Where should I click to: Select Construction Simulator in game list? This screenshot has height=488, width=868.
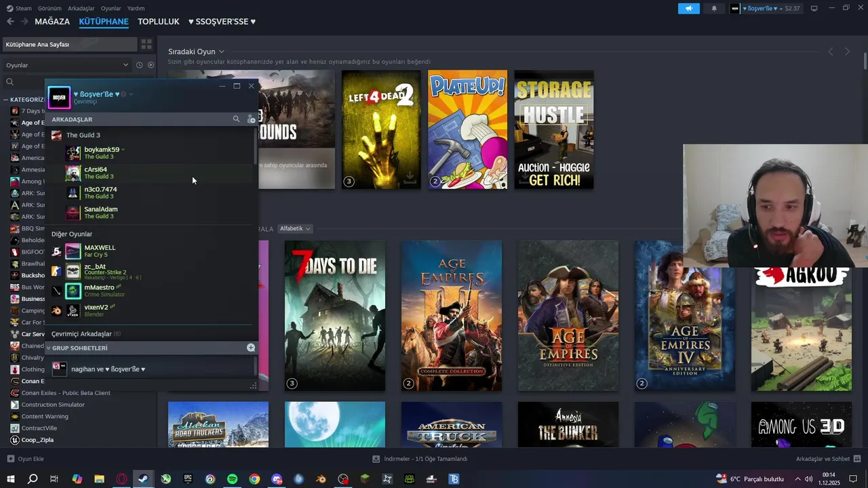53,405
